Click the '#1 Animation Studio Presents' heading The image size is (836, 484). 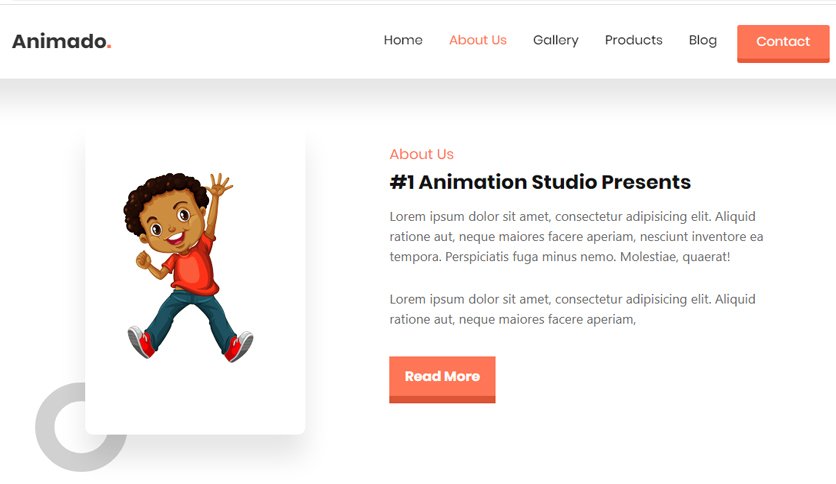pos(540,182)
